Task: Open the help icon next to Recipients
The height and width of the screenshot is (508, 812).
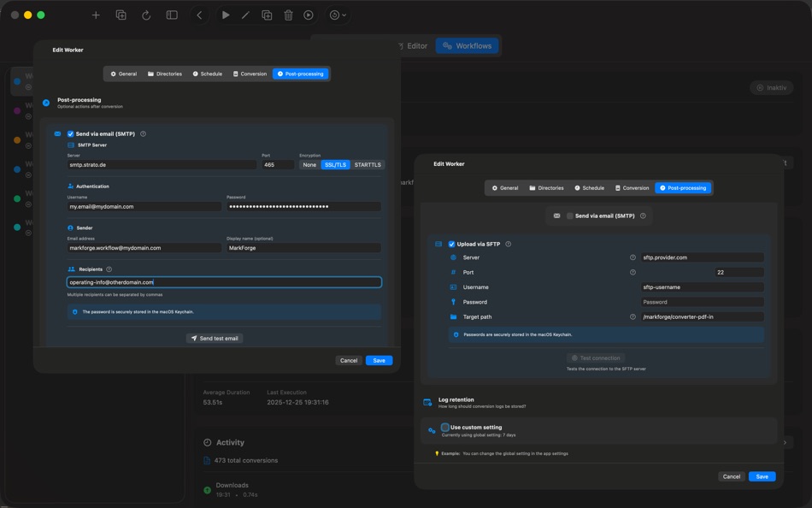Action: [109, 269]
